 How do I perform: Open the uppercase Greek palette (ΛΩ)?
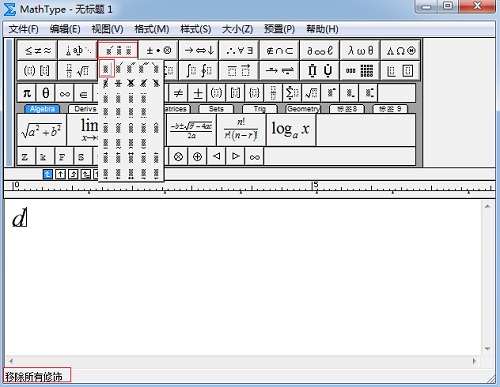pos(401,51)
